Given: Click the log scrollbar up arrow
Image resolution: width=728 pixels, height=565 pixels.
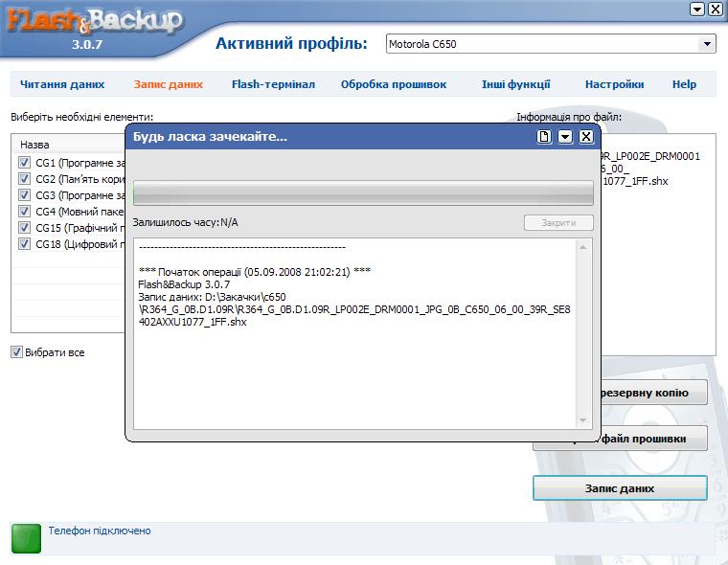Looking at the screenshot, I should 583,247.
